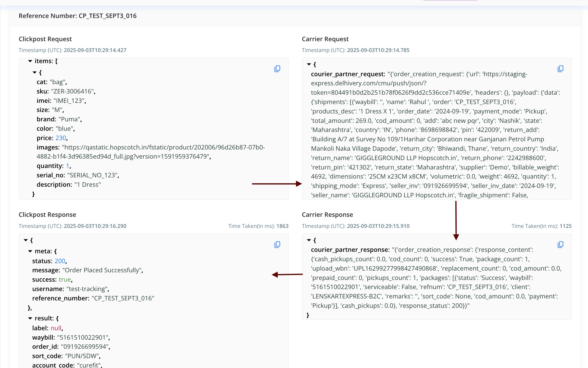Click the Carrier Response Time Taken value 1125
Screen dimensions: 588x368
pos(565,226)
